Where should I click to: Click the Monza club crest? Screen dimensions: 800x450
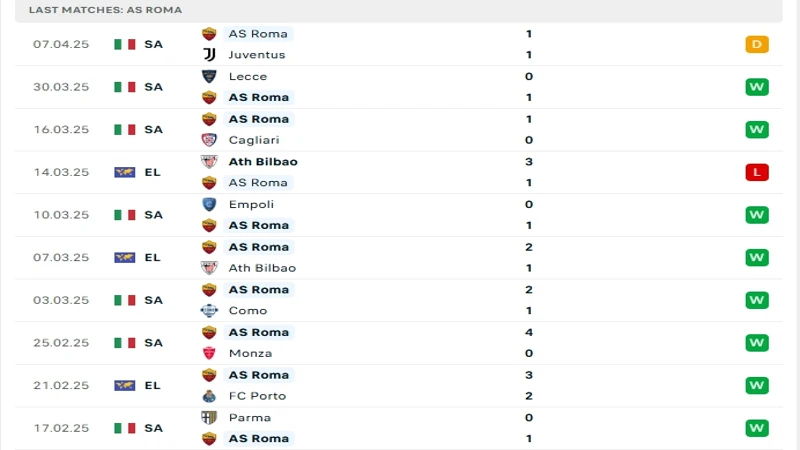(x=209, y=353)
